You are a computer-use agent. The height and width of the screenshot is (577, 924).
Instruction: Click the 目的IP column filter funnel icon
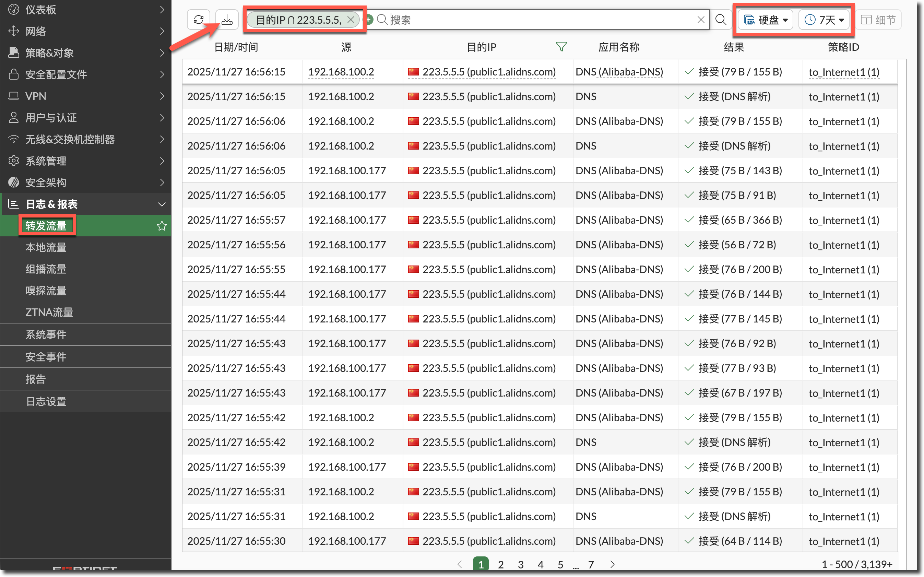point(561,47)
